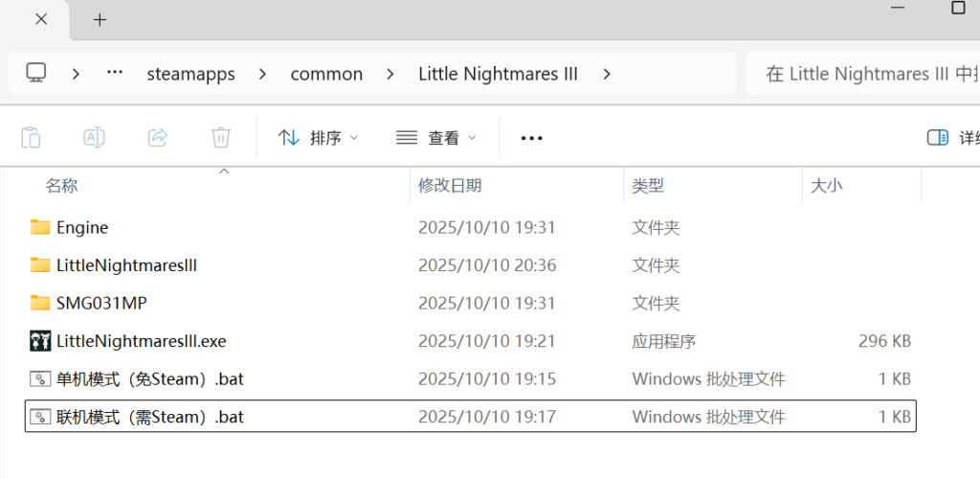Close the current tab with the X
The height and width of the screenshot is (479, 980).
tap(40, 19)
